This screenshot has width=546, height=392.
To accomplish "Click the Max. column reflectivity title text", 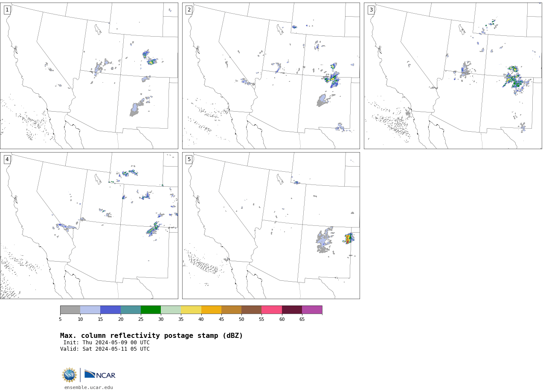I will (151, 336).
